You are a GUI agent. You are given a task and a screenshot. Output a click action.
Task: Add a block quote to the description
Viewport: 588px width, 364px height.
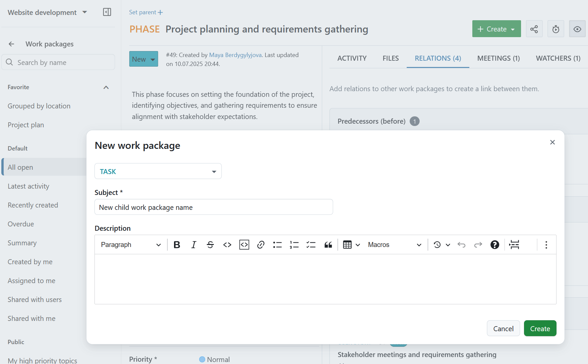[328, 245]
